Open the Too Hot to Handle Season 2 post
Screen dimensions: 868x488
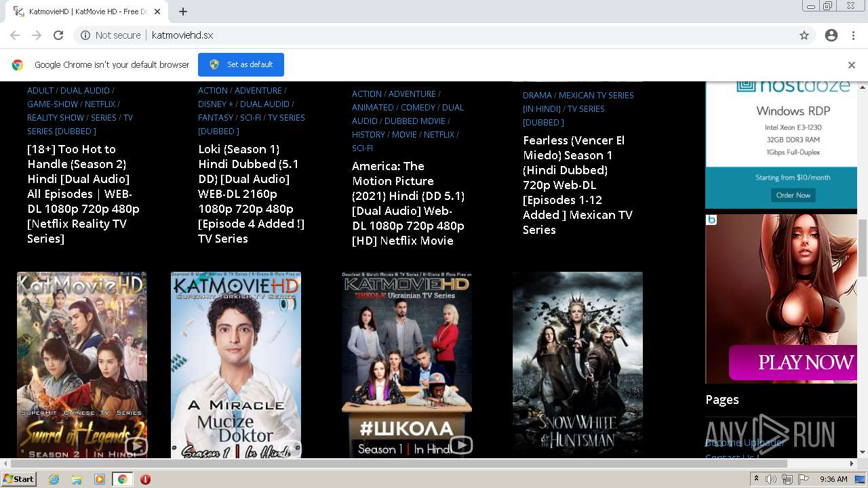(x=83, y=194)
